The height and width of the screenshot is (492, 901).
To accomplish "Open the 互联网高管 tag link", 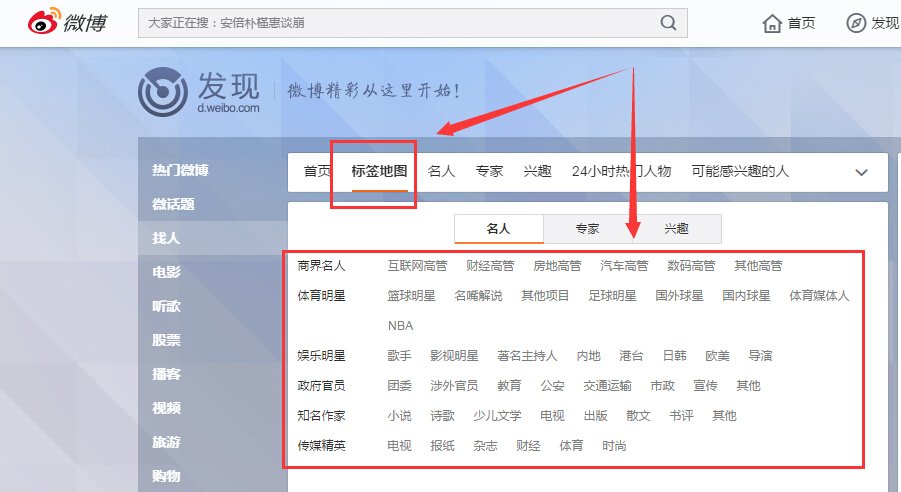I will [x=417, y=266].
